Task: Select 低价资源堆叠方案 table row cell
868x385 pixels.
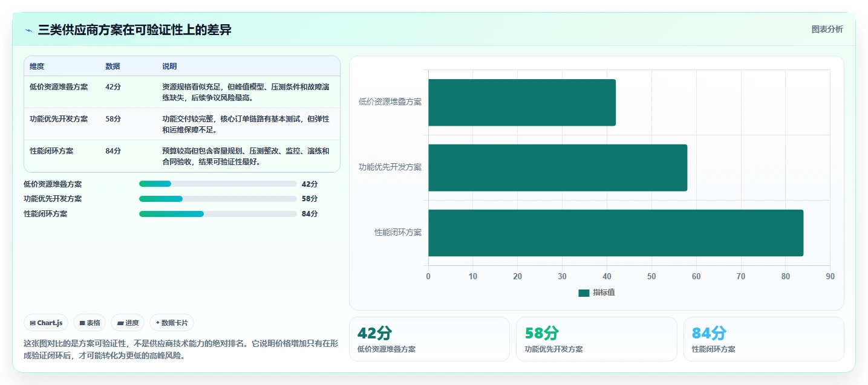Action: click(x=59, y=87)
